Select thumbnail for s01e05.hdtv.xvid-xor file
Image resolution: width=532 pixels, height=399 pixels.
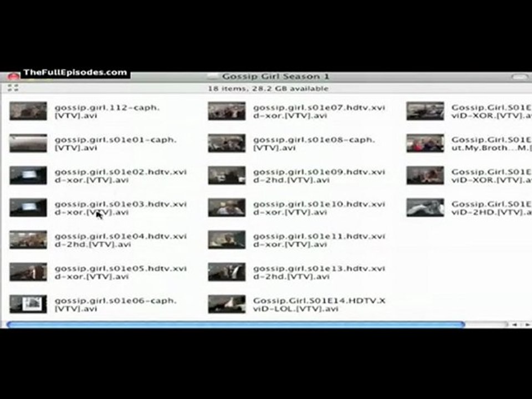[28, 272]
